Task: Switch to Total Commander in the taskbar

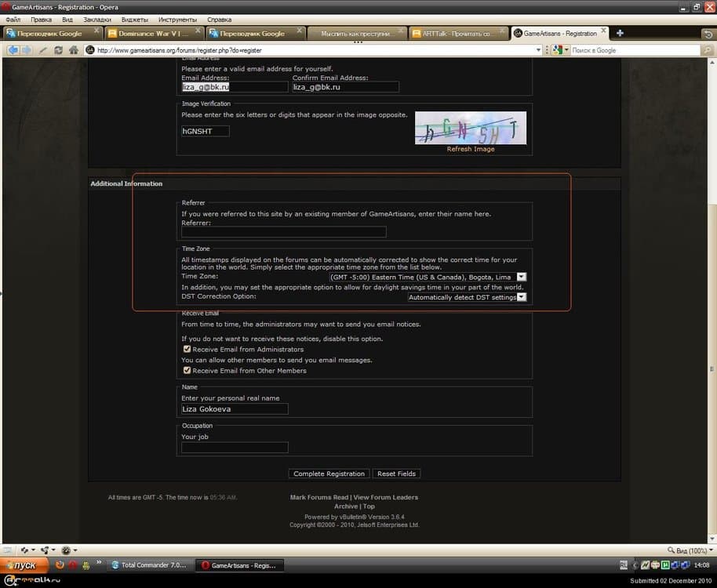Action: point(150,565)
